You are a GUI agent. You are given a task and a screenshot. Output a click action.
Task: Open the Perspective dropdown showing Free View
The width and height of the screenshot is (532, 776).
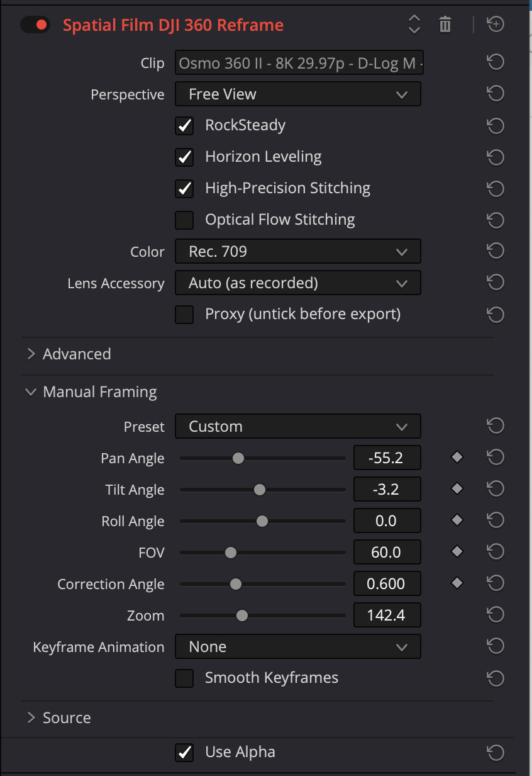tap(297, 94)
